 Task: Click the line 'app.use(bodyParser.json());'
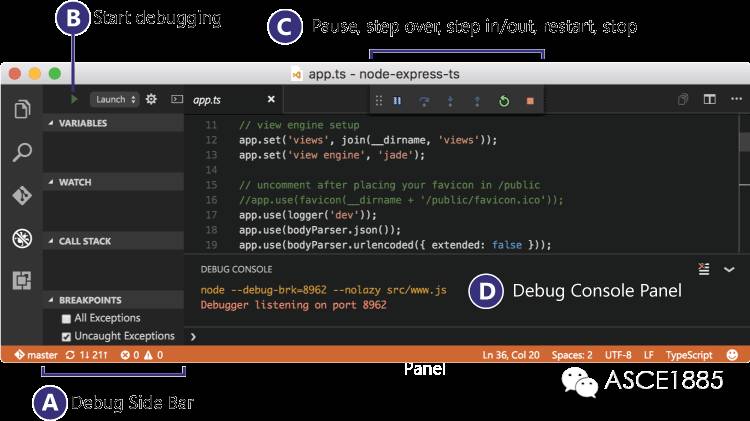click(320, 230)
